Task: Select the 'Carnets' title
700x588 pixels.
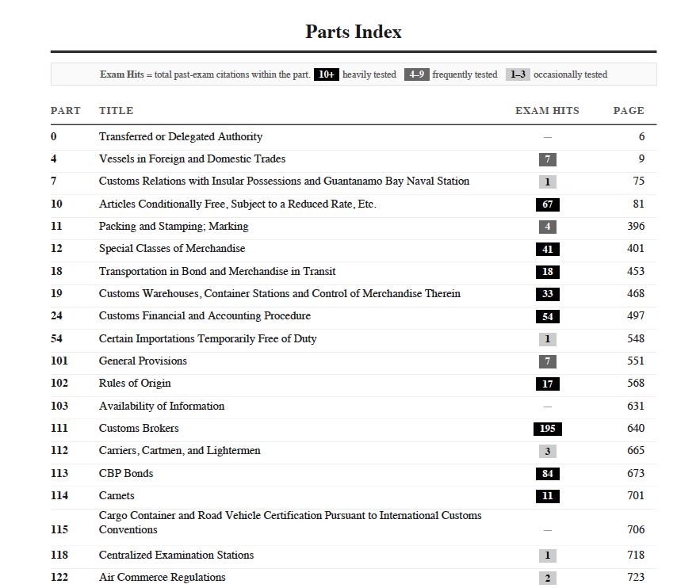Action: tap(117, 495)
